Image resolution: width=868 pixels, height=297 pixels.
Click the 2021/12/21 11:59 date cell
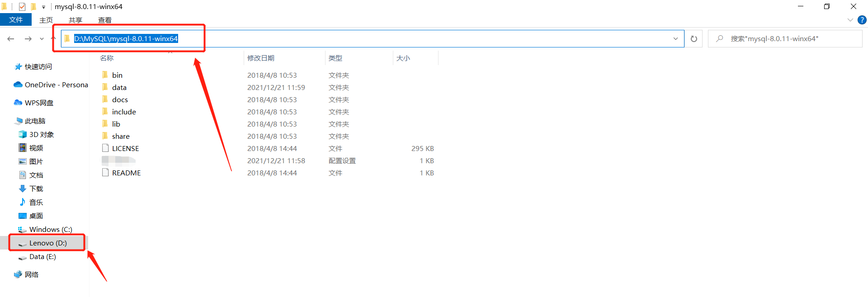tap(276, 87)
